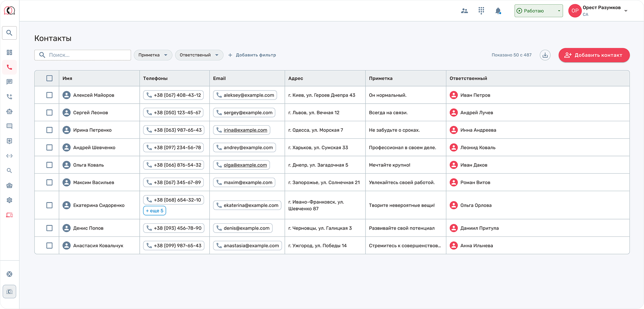644x309 pixels.
Task: Open the phone contacts section in sidebar
Action: (9, 67)
